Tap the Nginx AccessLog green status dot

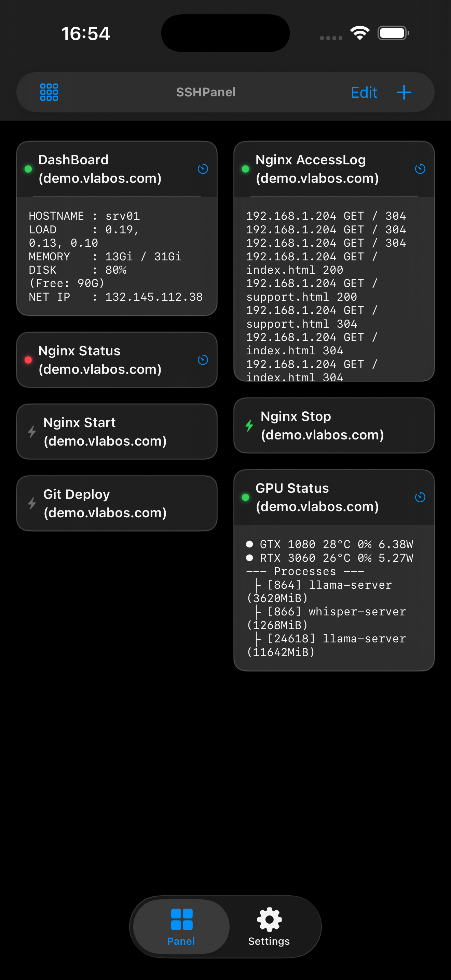[246, 169]
